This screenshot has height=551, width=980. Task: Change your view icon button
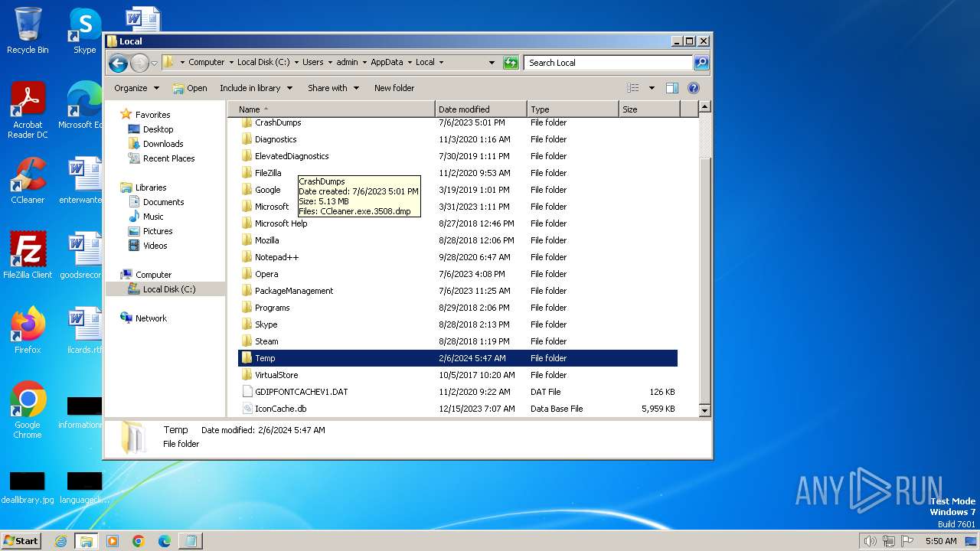coord(633,88)
